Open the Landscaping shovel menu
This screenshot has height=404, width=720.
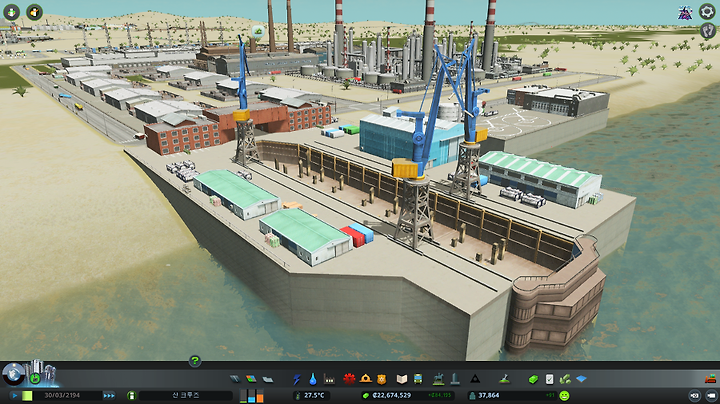(x=504, y=379)
